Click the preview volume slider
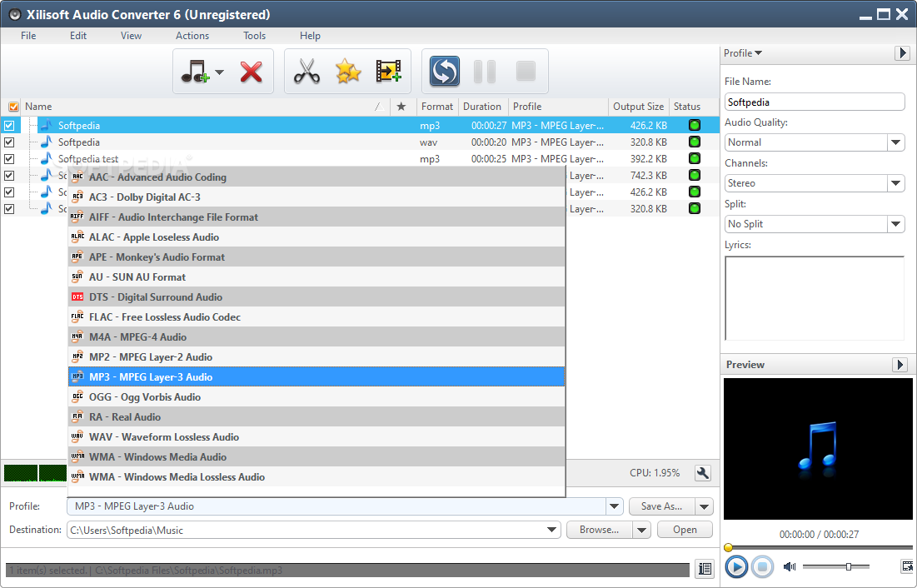 tap(835, 566)
